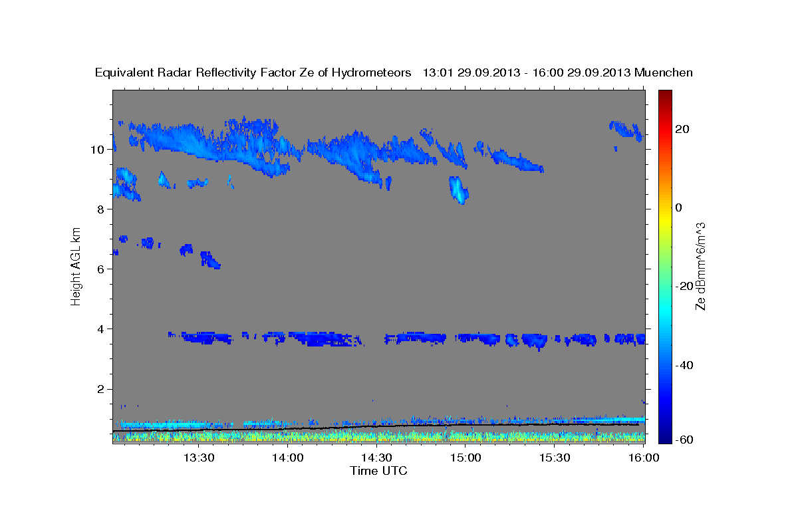The height and width of the screenshot is (532, 798).
Task: Click the 'Height AGL km' axis label
Action: (x=76, y=266)
